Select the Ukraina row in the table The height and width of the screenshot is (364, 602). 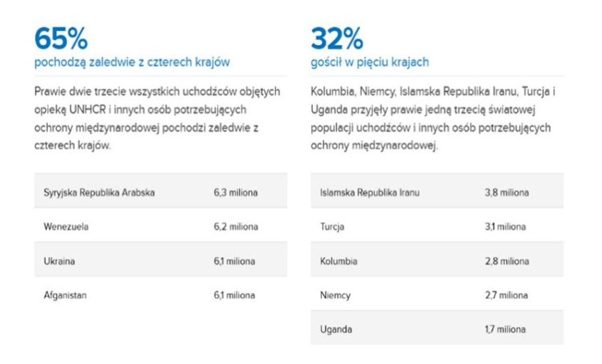coord(161,260)
